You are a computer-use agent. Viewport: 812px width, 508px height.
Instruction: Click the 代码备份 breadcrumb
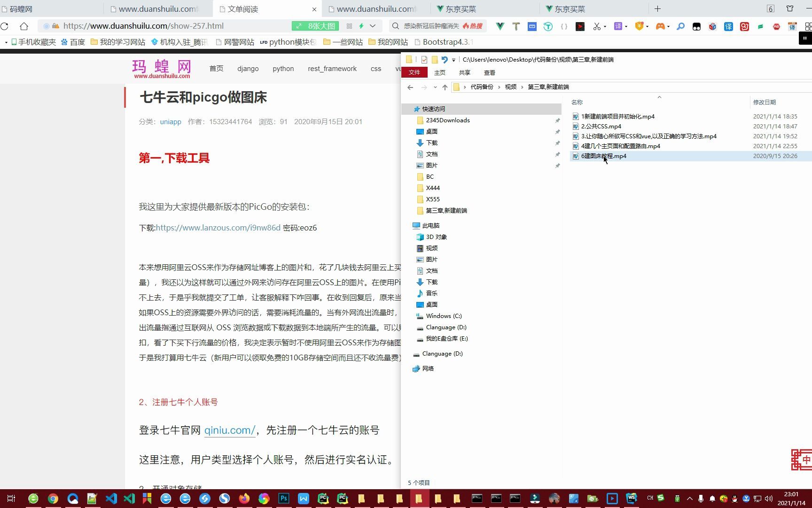pos(482,87)
